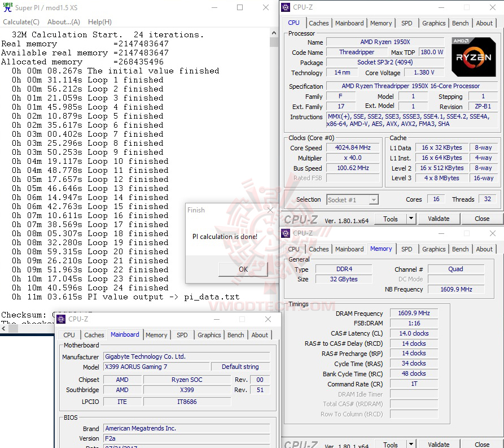Click memory Size 32 GBytes value
Image resolution: width=504 pixels, height=448 pixels.
(x=344, y=279)
